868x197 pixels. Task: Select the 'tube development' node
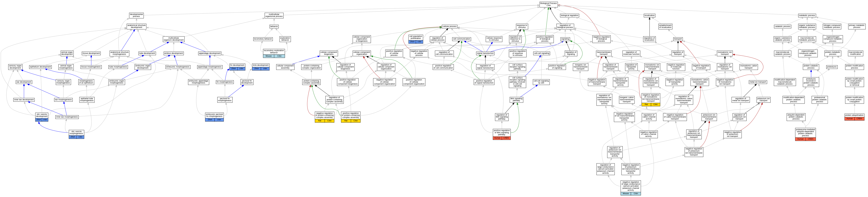[x=147, y=53]
